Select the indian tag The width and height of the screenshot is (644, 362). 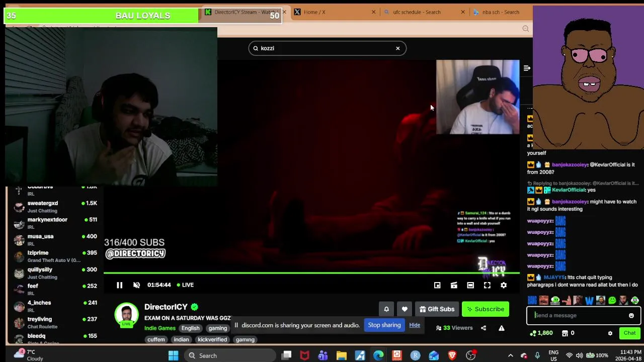(181, 339)
